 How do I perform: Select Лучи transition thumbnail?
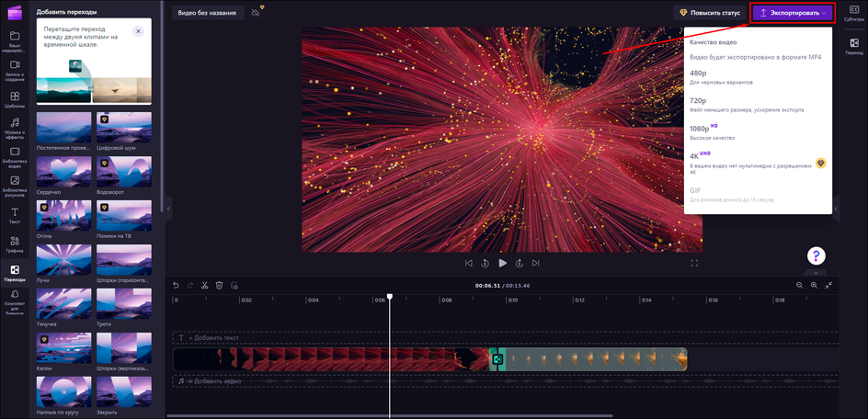pyautogui.click(x=63, y=260)
